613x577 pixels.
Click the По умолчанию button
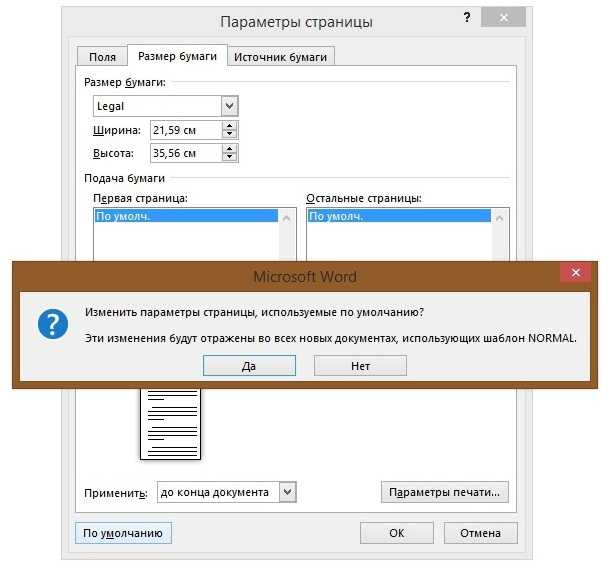click(123, 533)
